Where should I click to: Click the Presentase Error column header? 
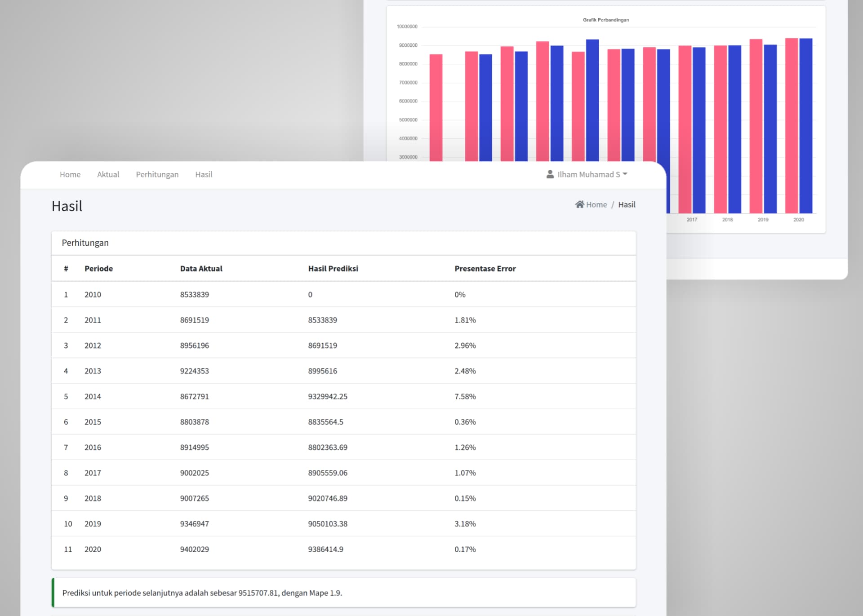(485, 268)
